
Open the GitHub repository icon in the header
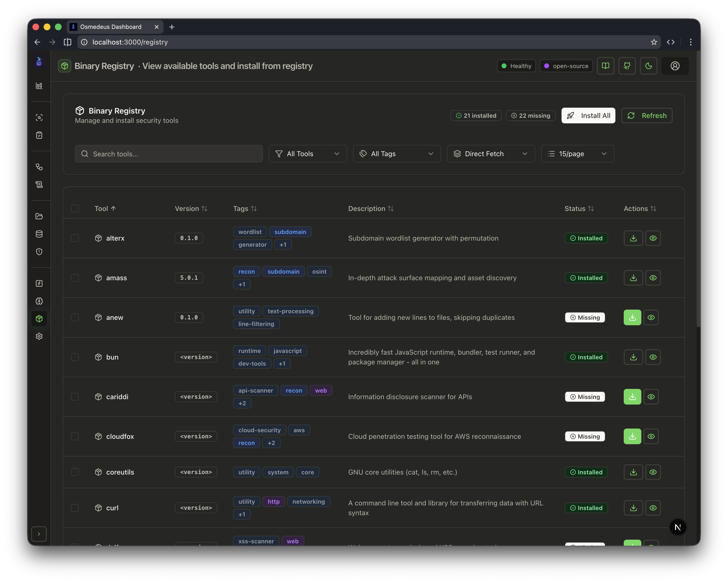(627, 66)
